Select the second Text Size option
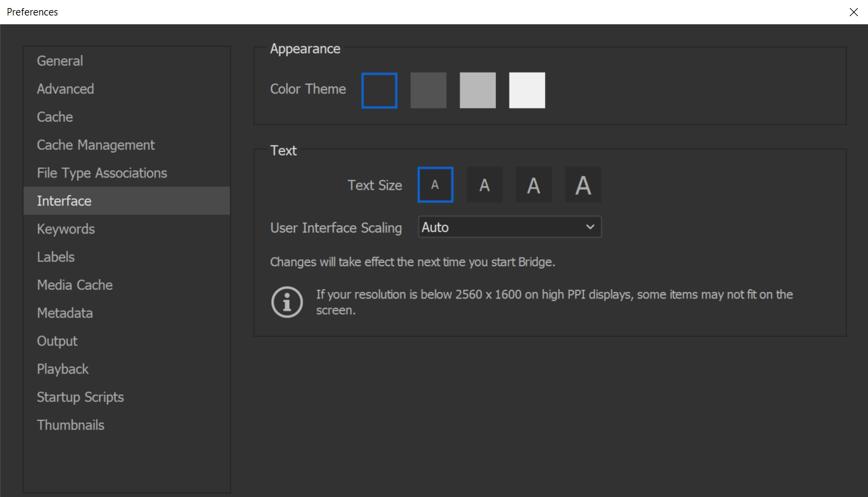Image resolution: width=868 pixels, height=497 pixels. click(x=484, y=184)
